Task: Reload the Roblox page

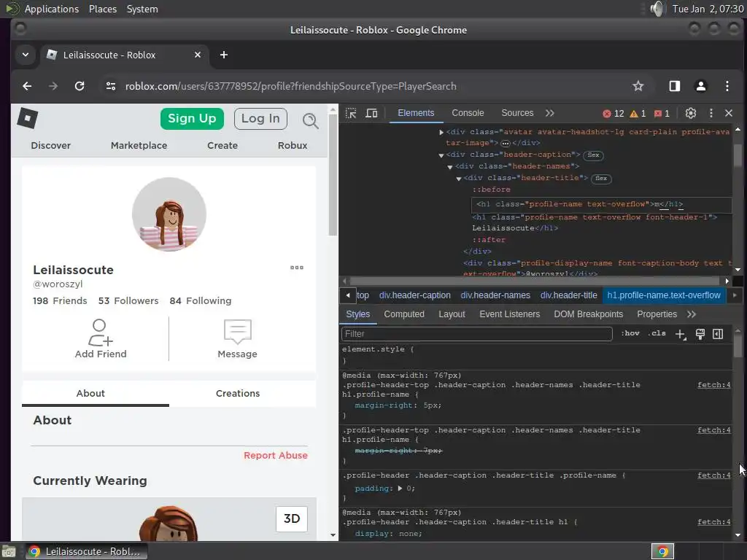Action: [80, 86]
